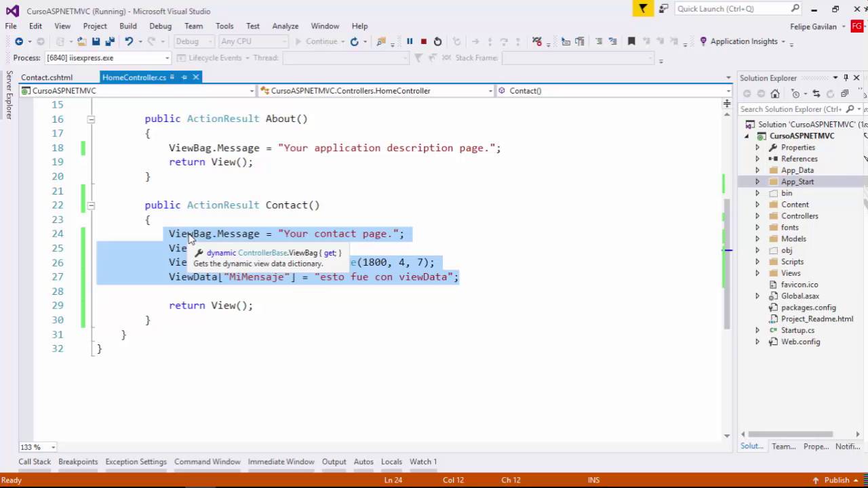This screenshot has height=488, width=868.
Task: Click the Save All icon
Action: 109,41
